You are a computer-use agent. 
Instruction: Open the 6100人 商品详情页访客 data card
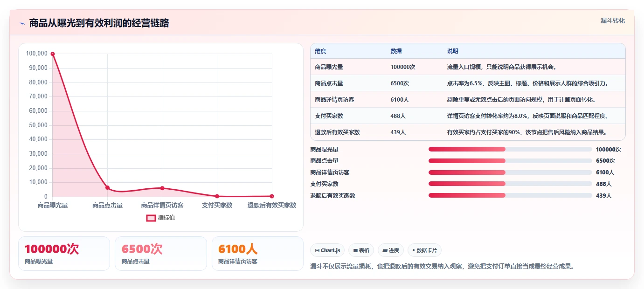(257, 254)
